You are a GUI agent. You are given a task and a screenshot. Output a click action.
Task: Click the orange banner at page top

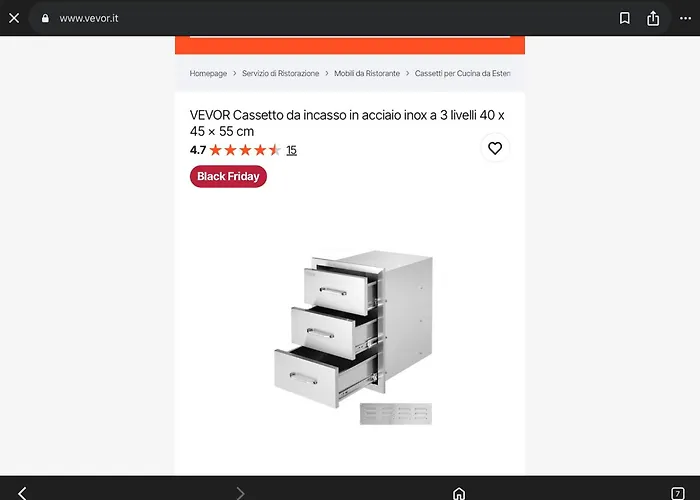point(350,45)
